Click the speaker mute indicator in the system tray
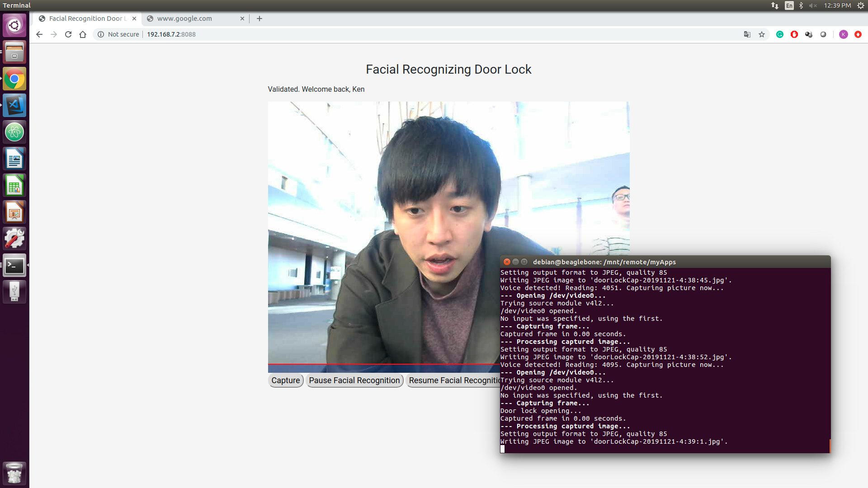Viewport: 868px width, 488px height. pyautogui.click(x=812, y=5)
